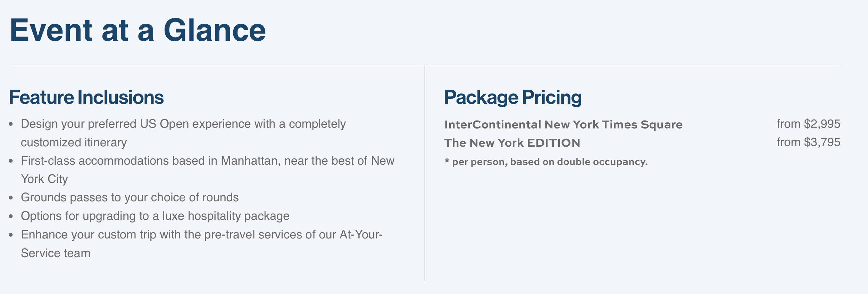868x294 pixels.
Task: Click the from $3,795 price
Action: point(808,142)
